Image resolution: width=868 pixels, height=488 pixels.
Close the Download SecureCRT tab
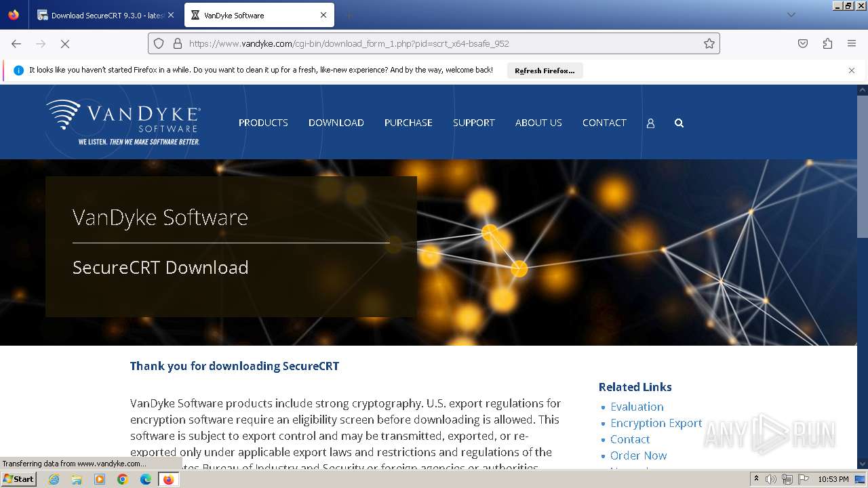170,15
